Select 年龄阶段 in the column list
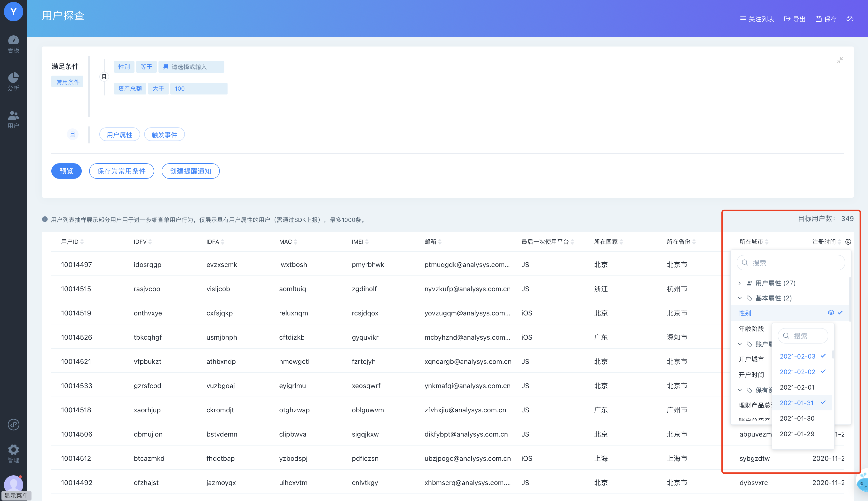The image size is (868, 501). (x=751, y=329)
